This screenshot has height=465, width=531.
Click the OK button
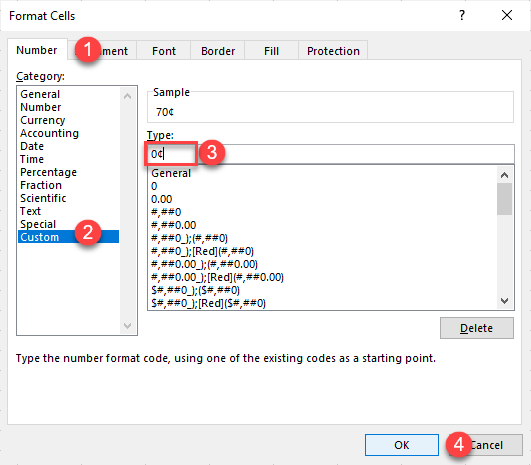pyautogui.click(x=402, y=445)
